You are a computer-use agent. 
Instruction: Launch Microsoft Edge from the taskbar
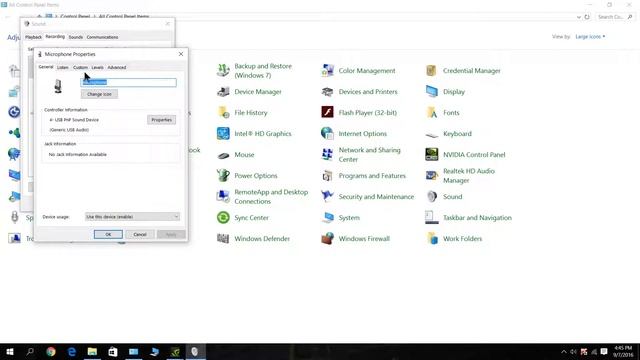(x=72, y=351)
